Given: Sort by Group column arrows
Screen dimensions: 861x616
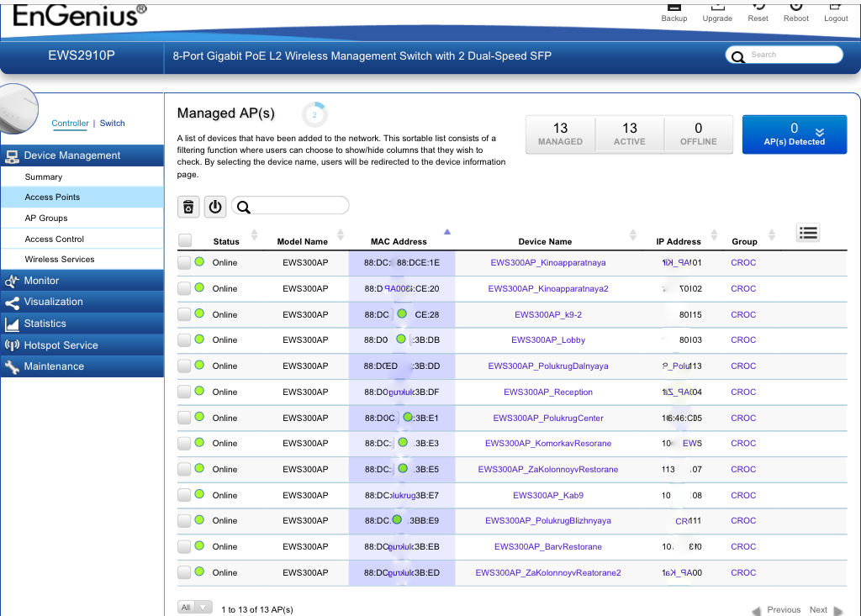Looking at the screenshot, I should pos(772,235).
